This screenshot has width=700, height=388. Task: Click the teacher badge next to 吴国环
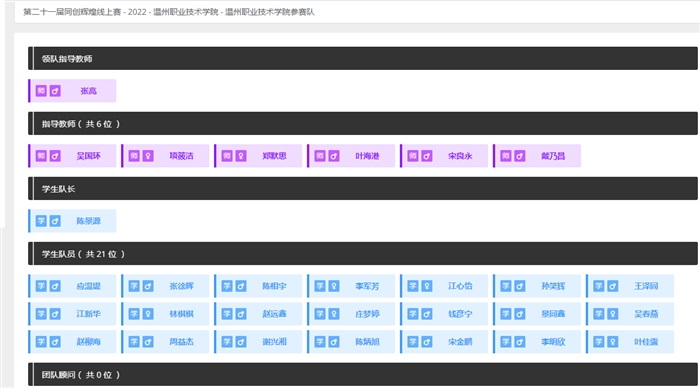(41, 156)
